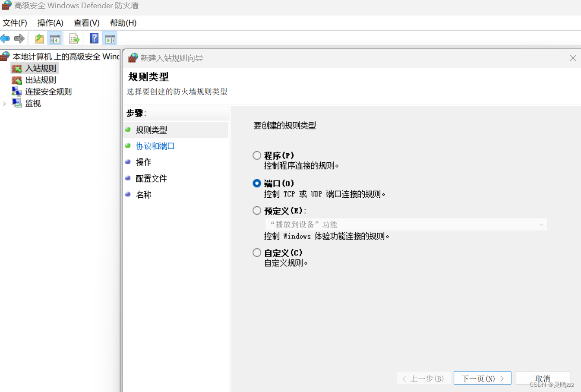Select the 程序(P) radio button

[257, 155]
